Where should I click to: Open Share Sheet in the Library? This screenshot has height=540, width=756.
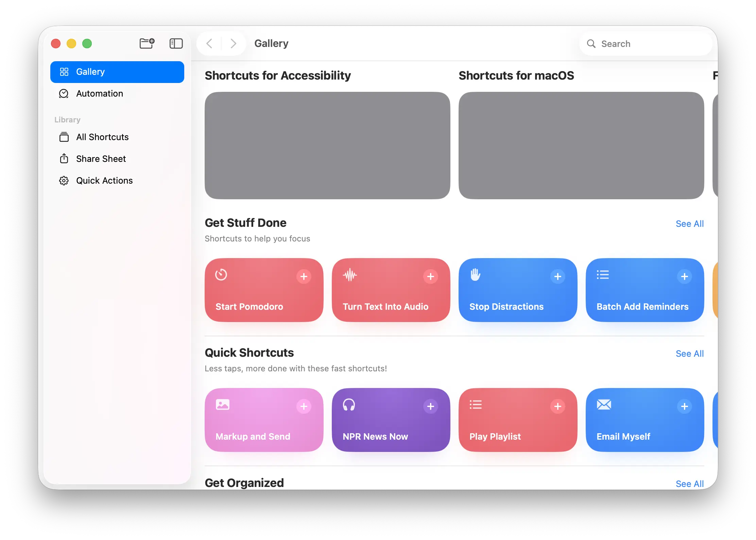click(x=117, y=159)
